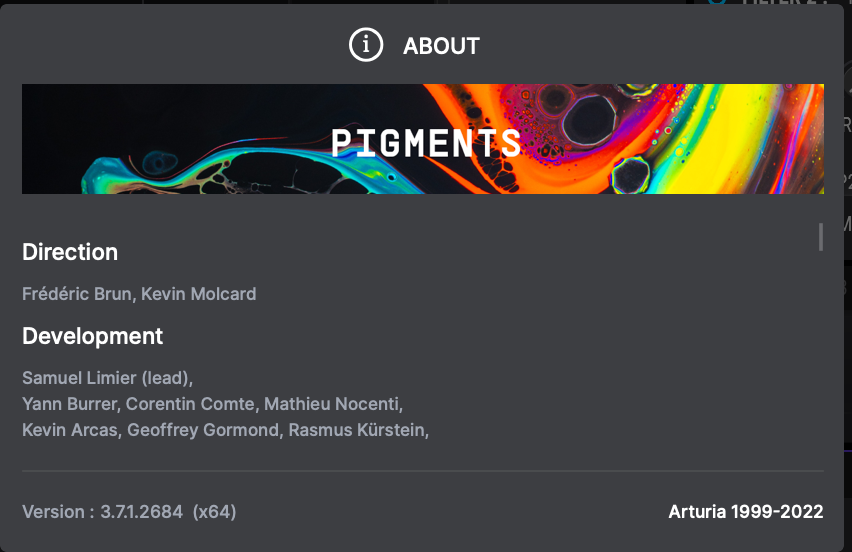Select the name Corentin Comte
Viewport: 852px width, 552px height.
(x=190, y=404)
